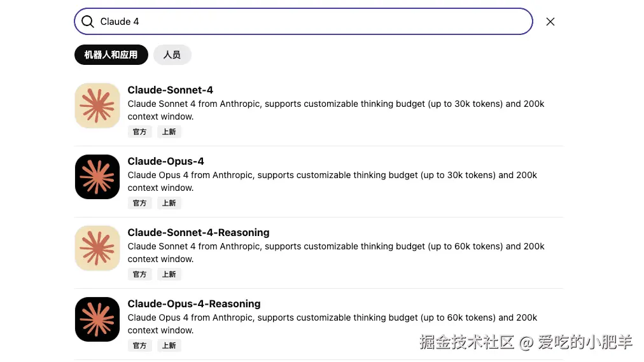Open Claude-Sonnet-4-Reasoning avatar icon
The height and width of the screenshot is (362, 644).
tap(97, 248)
